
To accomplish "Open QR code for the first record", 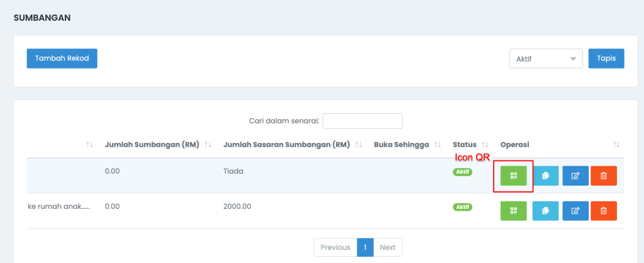I will 513,176.
